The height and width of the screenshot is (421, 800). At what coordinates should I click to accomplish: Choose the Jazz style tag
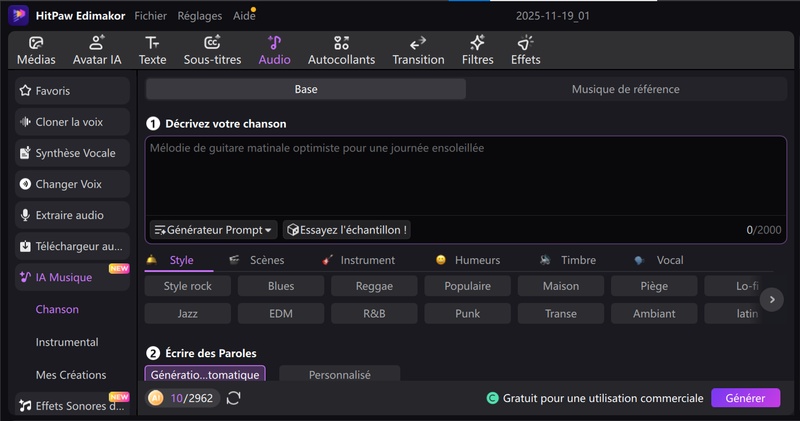pos(187,313)
